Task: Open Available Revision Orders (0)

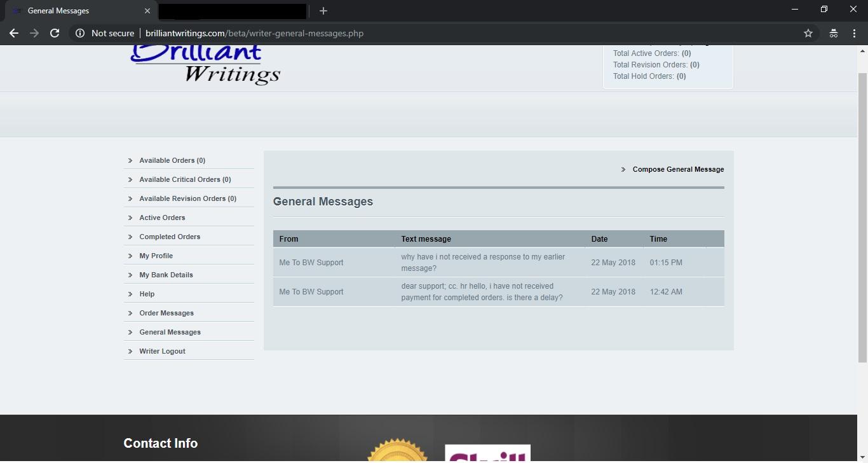Action: coord(187,198)
